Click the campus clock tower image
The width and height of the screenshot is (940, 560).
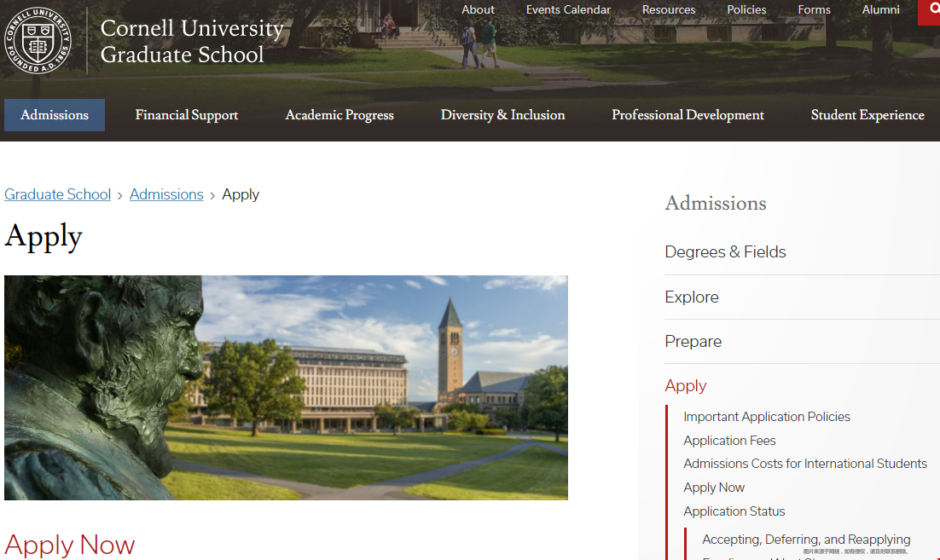pos(286,388)
